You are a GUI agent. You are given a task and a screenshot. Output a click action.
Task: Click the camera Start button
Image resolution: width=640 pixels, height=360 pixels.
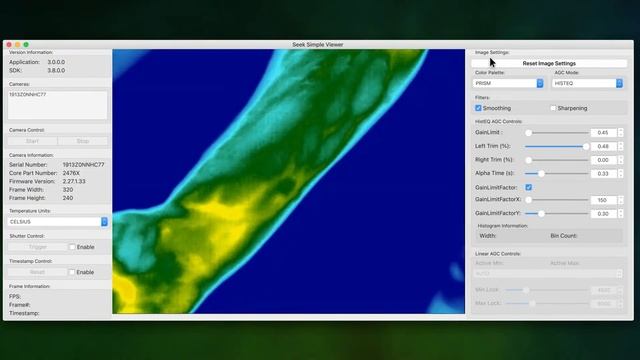click(x=32, y=141)
